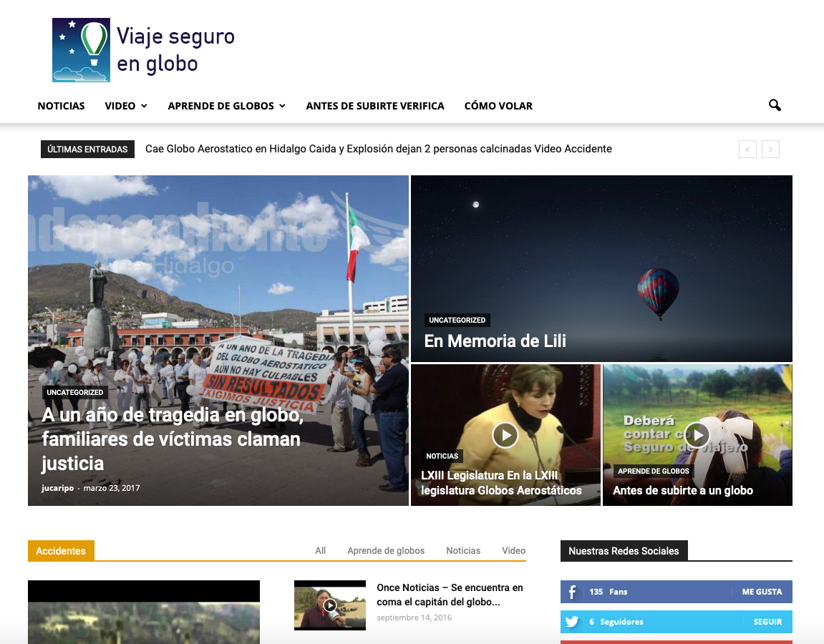
Task: Open A un año de tragedia article
Action: tap(173, 439)
